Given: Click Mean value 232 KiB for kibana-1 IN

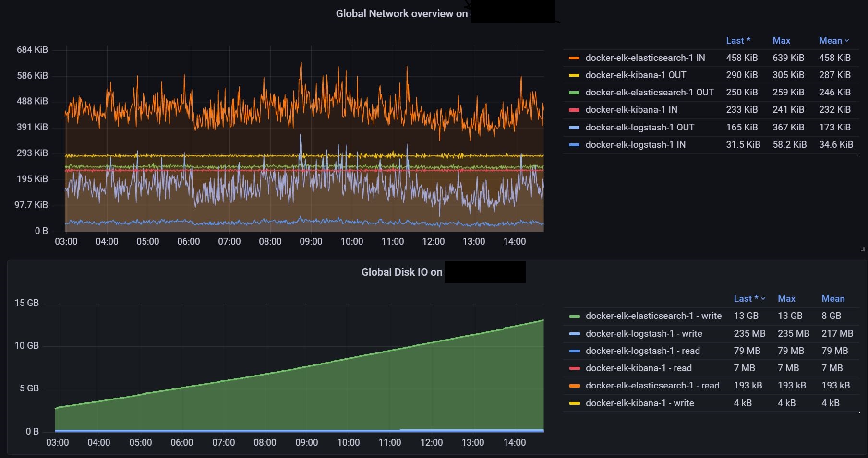Looking at the screenshot, I should pyautogui.click(x=835, y=110).
